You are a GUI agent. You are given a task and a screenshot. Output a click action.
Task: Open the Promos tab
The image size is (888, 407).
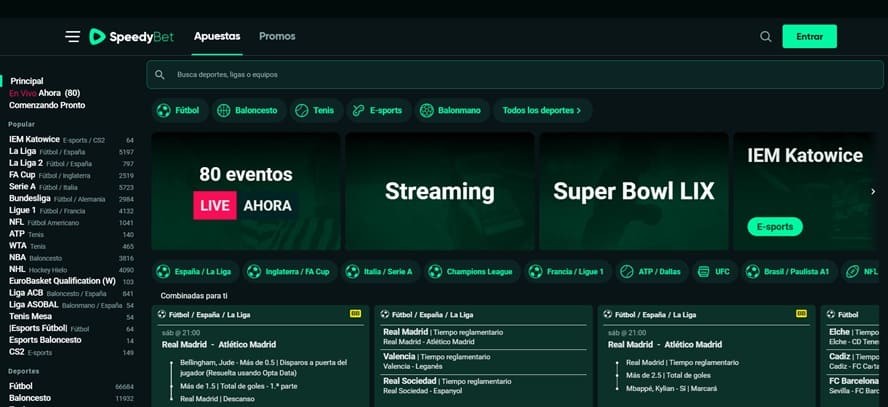(x=277, y=36)
